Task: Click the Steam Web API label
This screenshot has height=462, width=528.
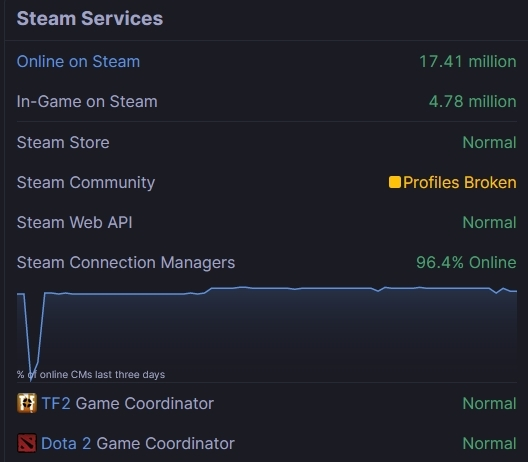Action: click(74, 223)
